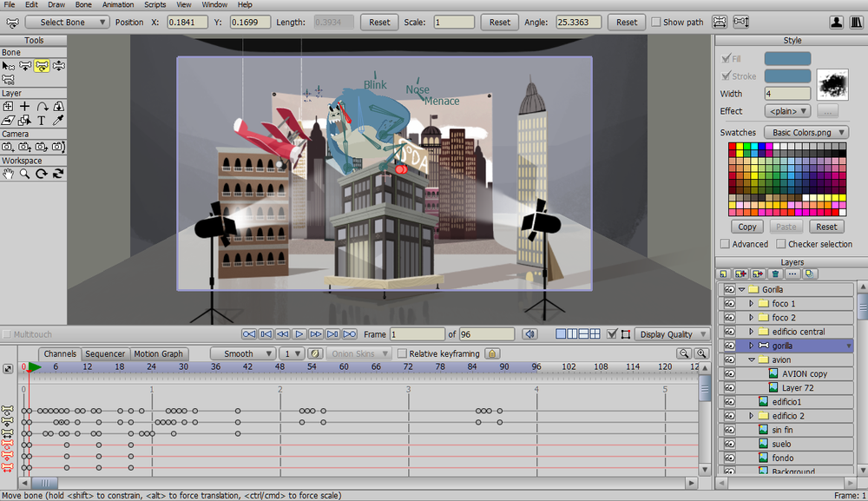Image resolution: width=868 pixels, height=501 pixels.
Task: Open the Bone menu
Action: [83, 4]
